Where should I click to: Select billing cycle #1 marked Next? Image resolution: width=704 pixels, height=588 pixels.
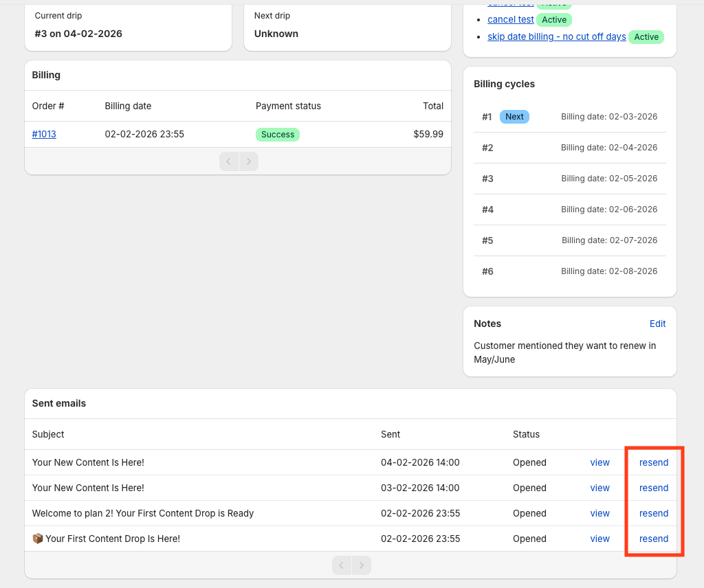[569, 117]
